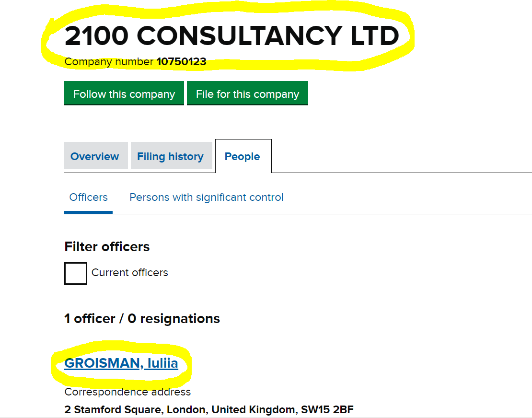532x418 pixels.
Task: Tick the Current officers checkbox
Action: 76,273
